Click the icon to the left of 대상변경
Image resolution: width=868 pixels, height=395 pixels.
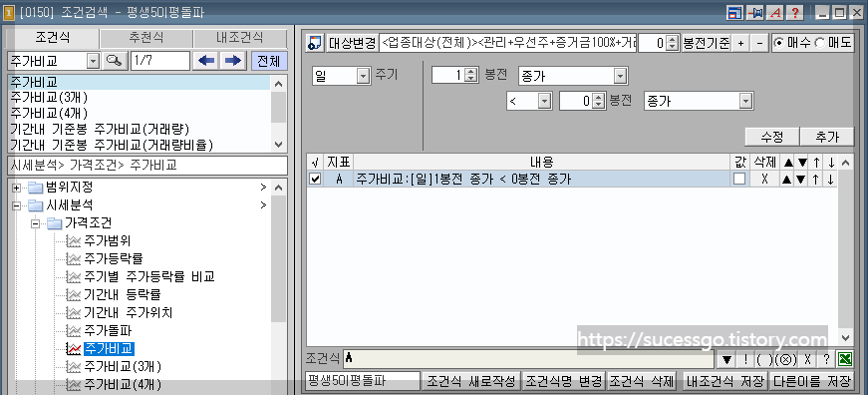[315, 43]
